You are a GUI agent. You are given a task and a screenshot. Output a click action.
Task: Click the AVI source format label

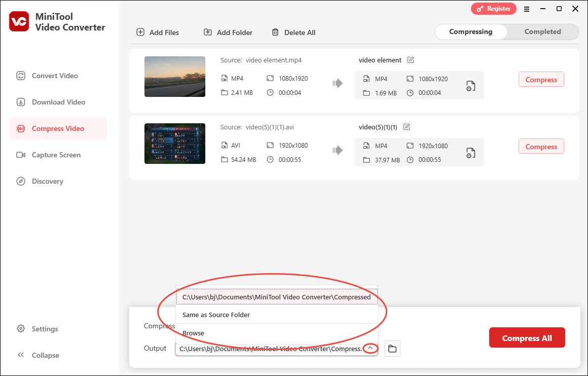pos(236,145)
